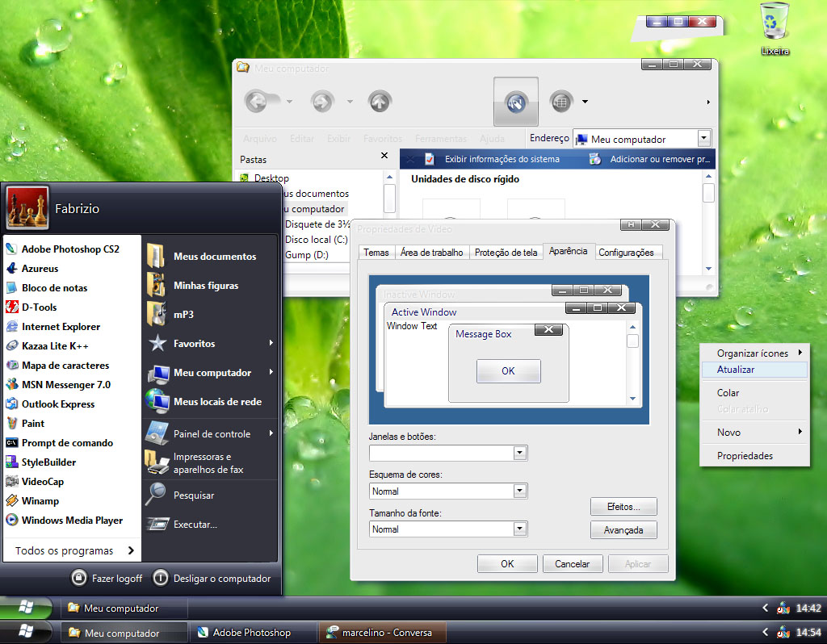Expand Meu computador submenu in Start menu
Viewport: 827px width, 644px height.
click(x=271, y=372)
